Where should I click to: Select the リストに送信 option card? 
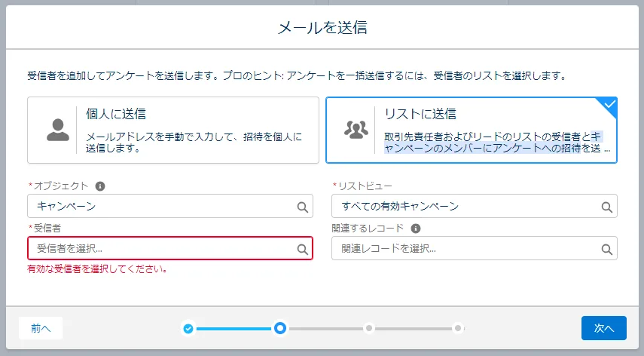(471, 130)
